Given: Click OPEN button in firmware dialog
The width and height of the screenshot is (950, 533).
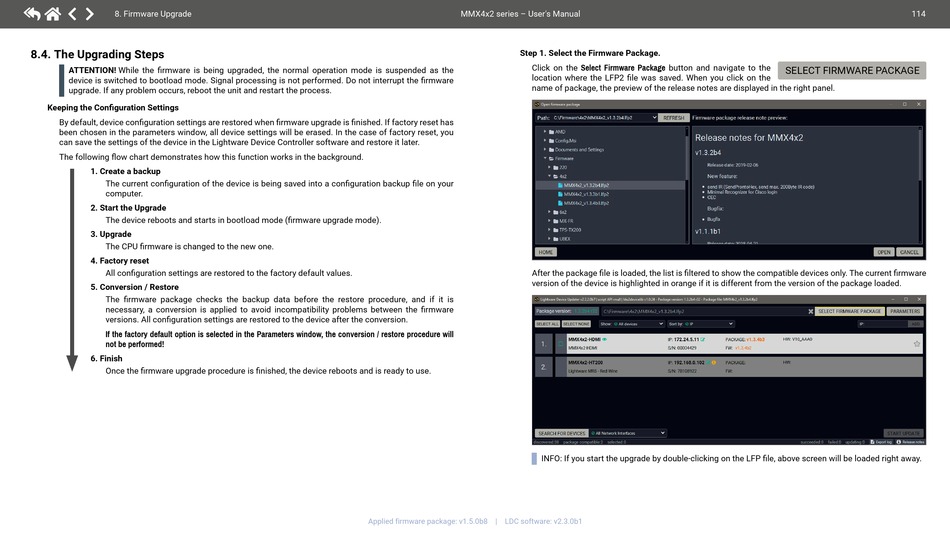Looking at the screenshot, I should coord(884,252).
